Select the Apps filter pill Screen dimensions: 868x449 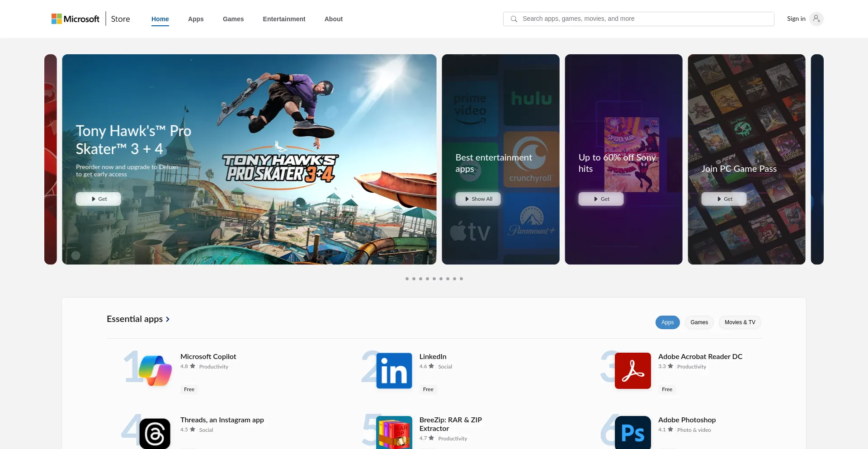click(x=667, y=322)
